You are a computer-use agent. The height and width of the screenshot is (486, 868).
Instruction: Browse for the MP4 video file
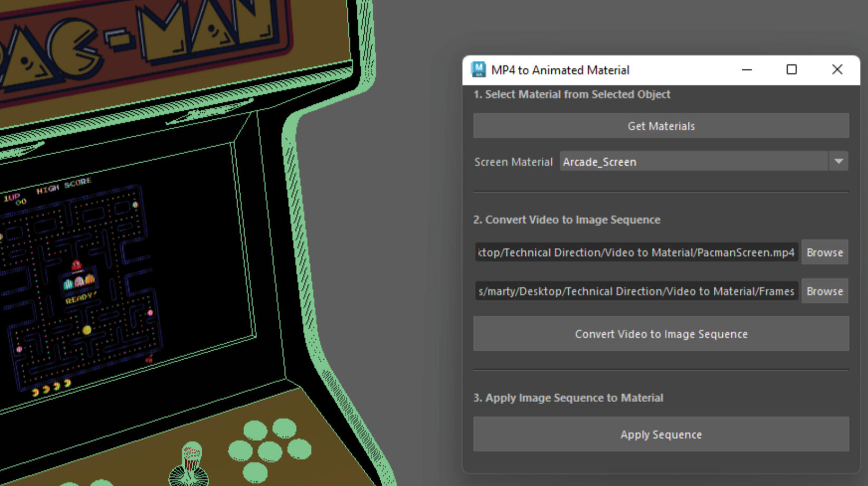click(824, 253)
